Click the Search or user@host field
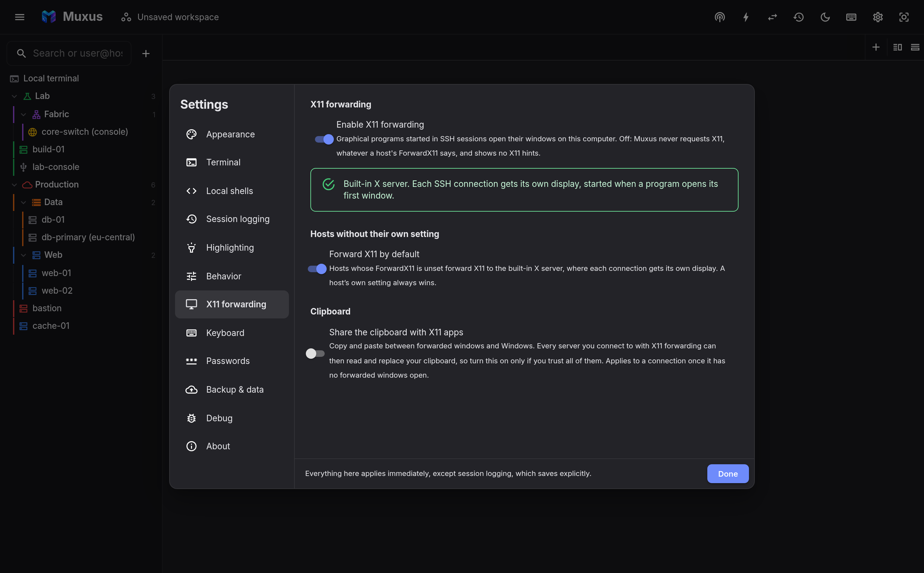 69,53
